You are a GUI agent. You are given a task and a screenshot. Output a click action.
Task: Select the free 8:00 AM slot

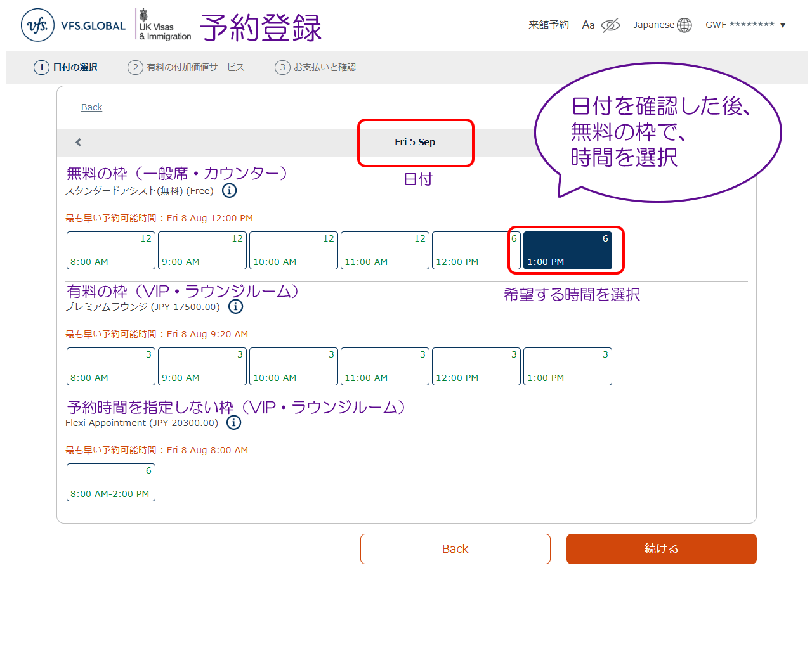pyautogui.click(x=111, y=250)
